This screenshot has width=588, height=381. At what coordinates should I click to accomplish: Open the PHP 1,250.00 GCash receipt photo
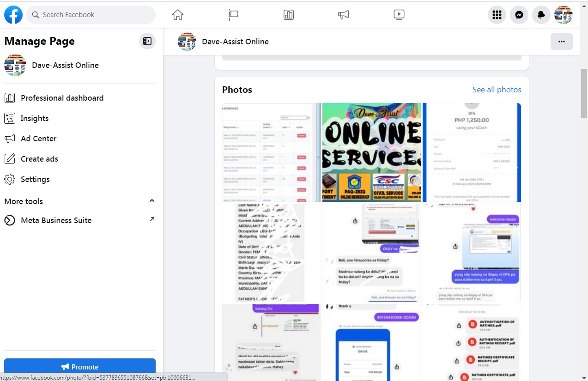click(472, 152)
